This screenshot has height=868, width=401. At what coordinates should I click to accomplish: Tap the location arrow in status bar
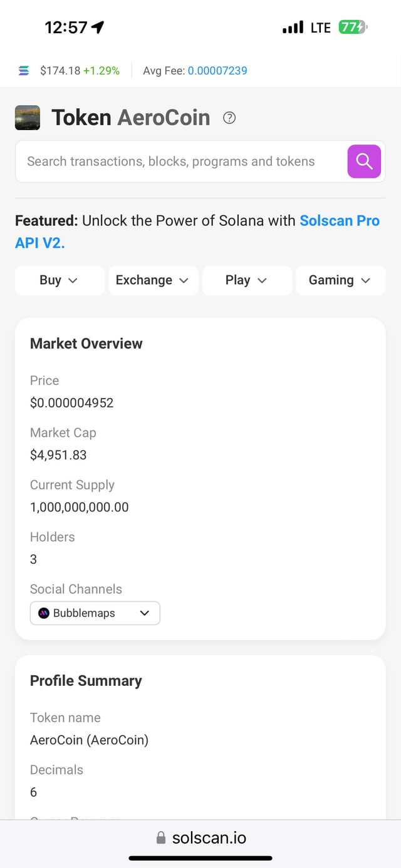tap(98, 27)
